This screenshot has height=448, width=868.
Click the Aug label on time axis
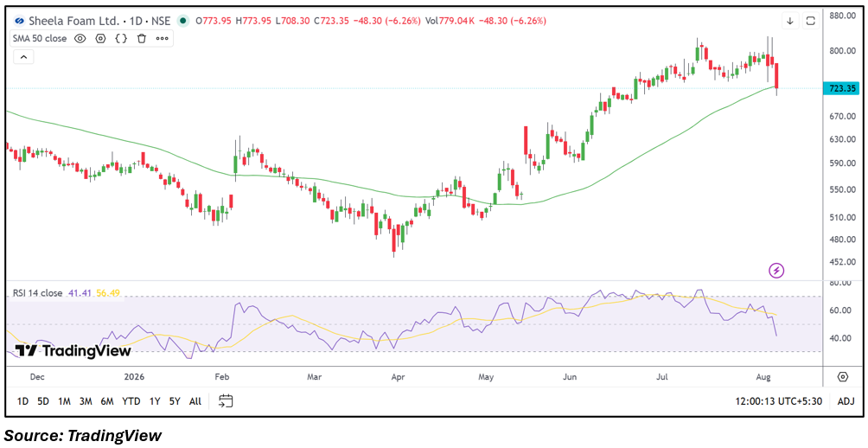[x=763, y=377]
